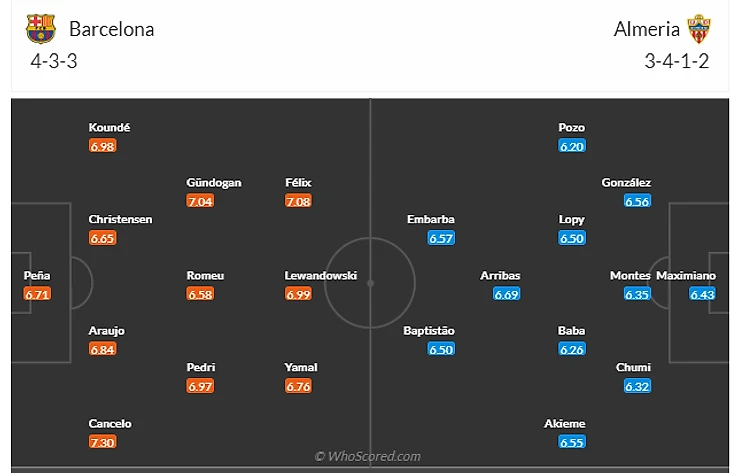730x473 pixels.
Task: Open the Barcelona team name link
Action: tap(111, 29)
